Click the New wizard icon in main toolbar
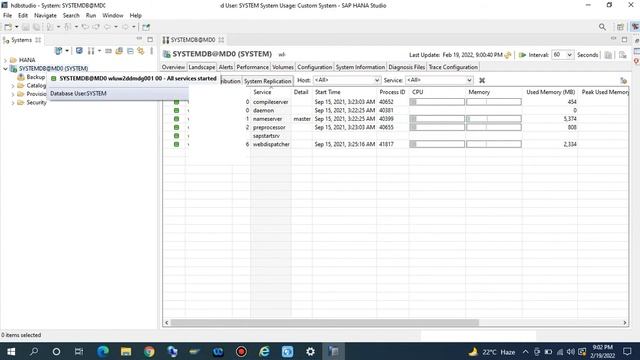Image resolution: width=640 pixels, height=360 pixels. click(8, 27)
